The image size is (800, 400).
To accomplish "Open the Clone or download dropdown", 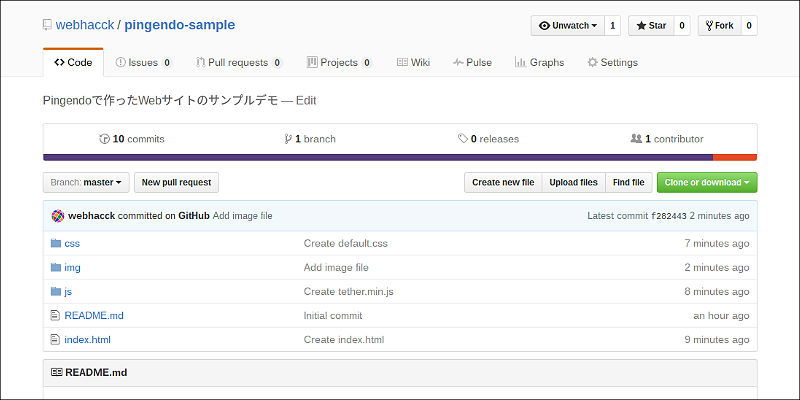I will pos(707,183).
